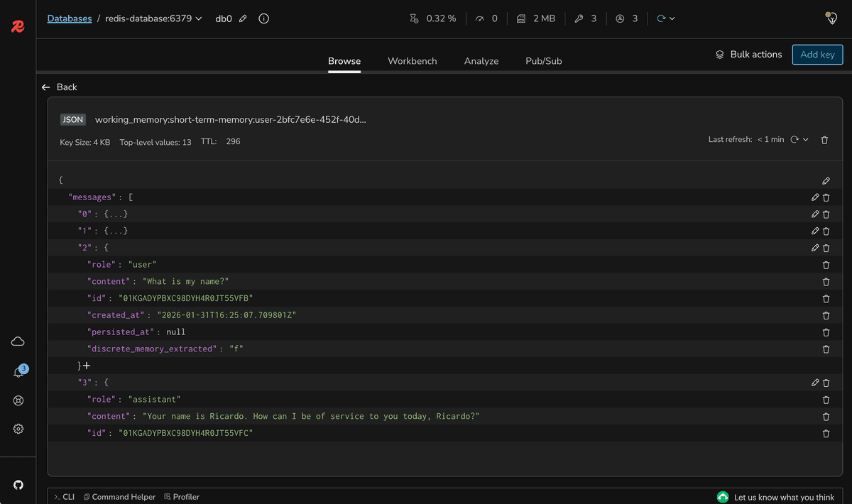852x504 pixels.
Task: Open the Help center lifebuoy icon
Action: [x=18, y=400]
